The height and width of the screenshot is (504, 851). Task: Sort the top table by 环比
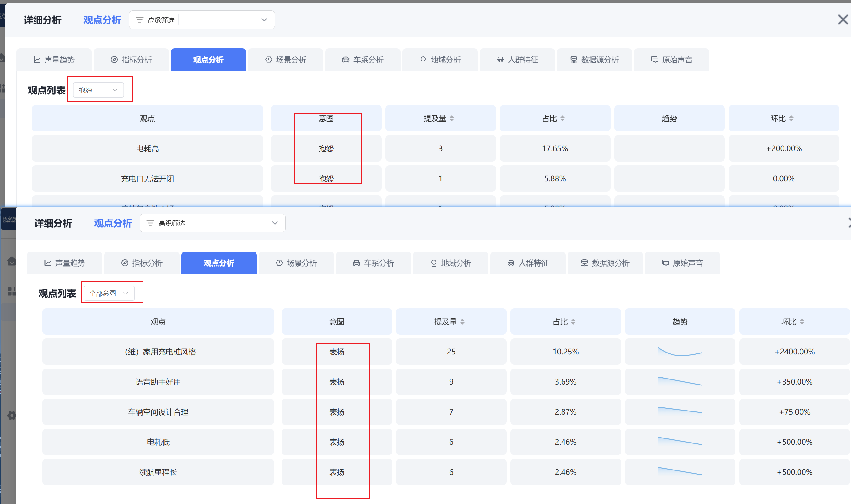point(791,119)
